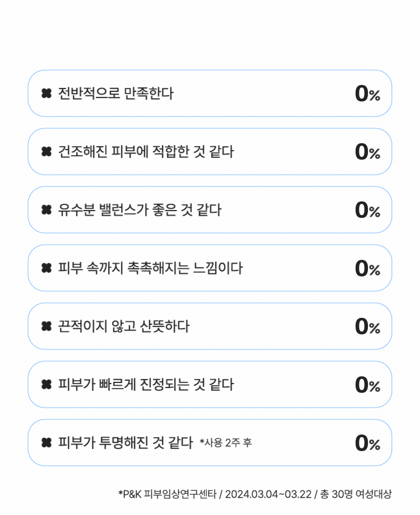Screen dimensions: 420x515
Task: Click the clover bullet next to '건조해진 피부에 적합한 것 같다'
Action: coord(46,152)
